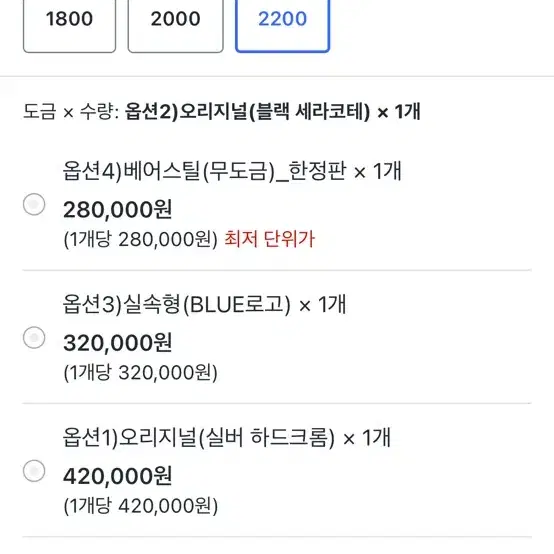Select the 1800 size button

(x=69, y=25)
